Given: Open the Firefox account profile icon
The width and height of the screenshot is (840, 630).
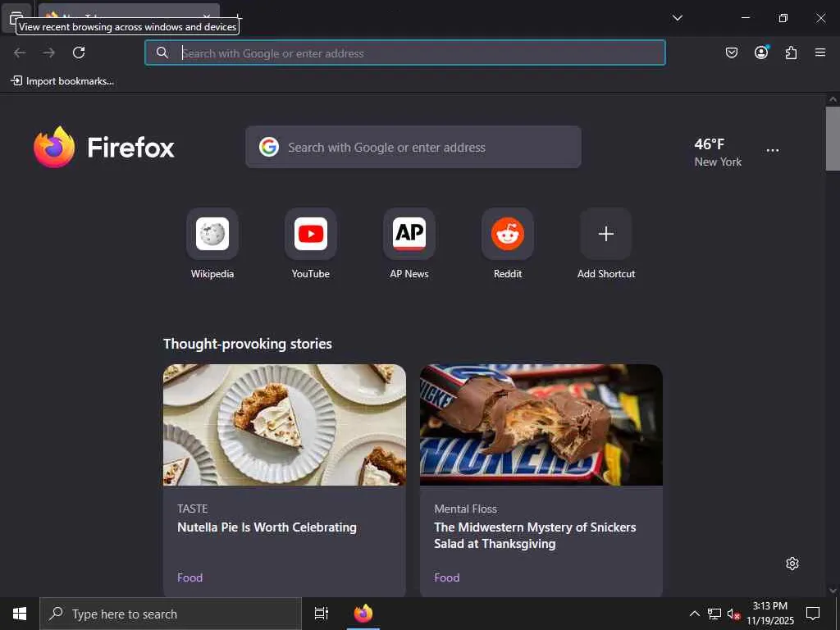Looking at the screenshot, I should click(x=760, y=52).
